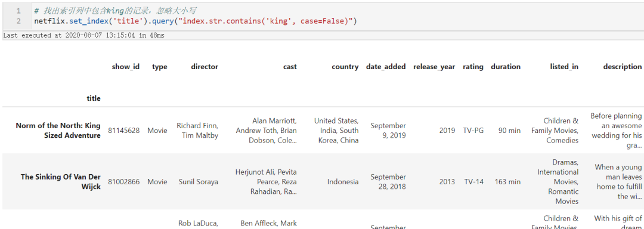Click rating cell TV-14
644x229 pixels.
click(474, 181)
